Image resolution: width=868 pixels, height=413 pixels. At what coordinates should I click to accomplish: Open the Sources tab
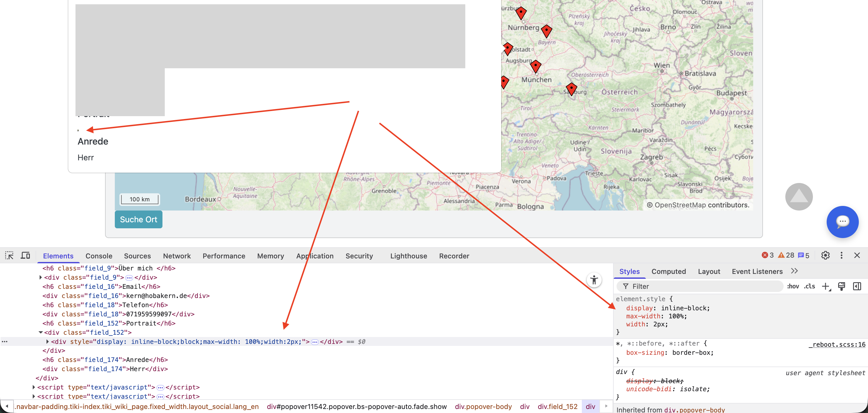[137, 256]
